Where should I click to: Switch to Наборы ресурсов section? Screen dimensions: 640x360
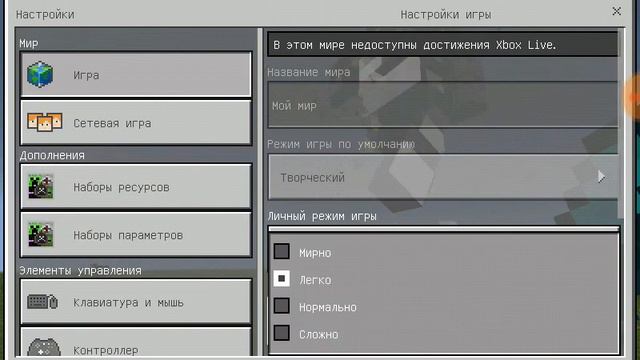[136, 187]
